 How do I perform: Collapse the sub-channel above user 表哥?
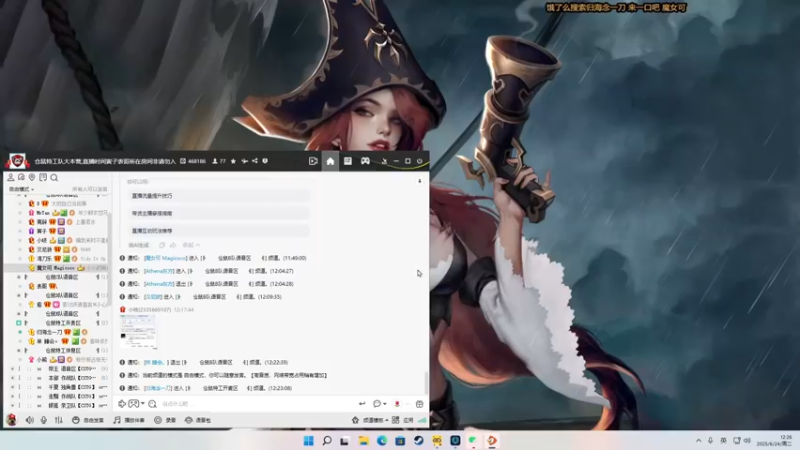19,277
